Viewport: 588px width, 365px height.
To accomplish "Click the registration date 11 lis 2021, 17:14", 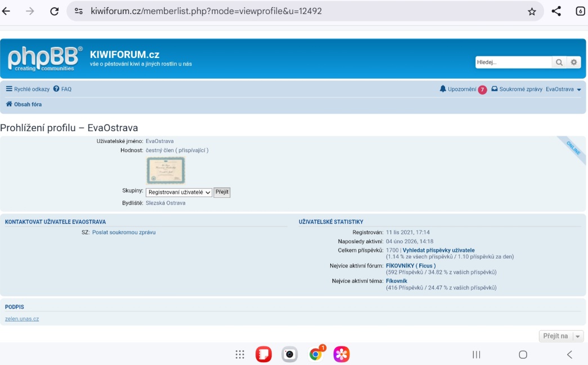I will click(x=407, y=233).
